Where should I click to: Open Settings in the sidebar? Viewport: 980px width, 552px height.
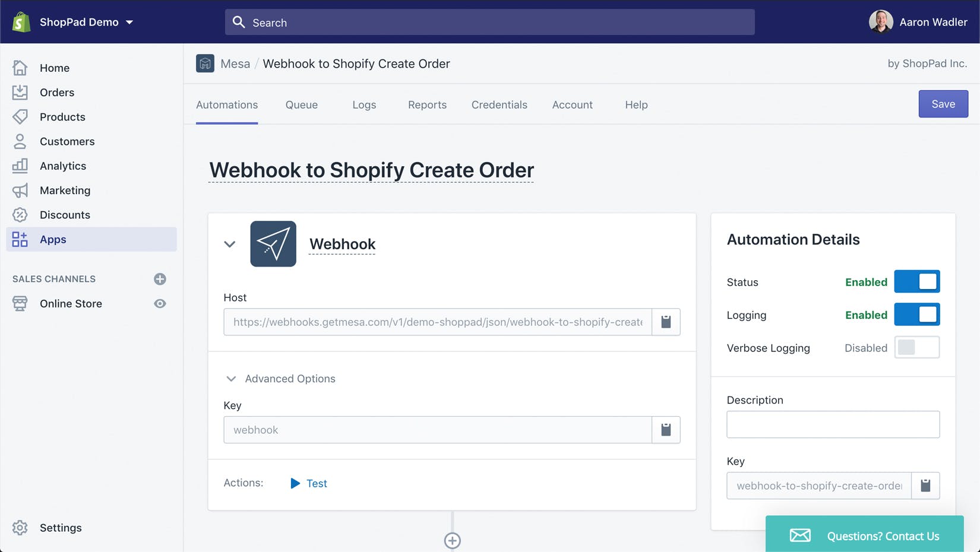(61, 528)
